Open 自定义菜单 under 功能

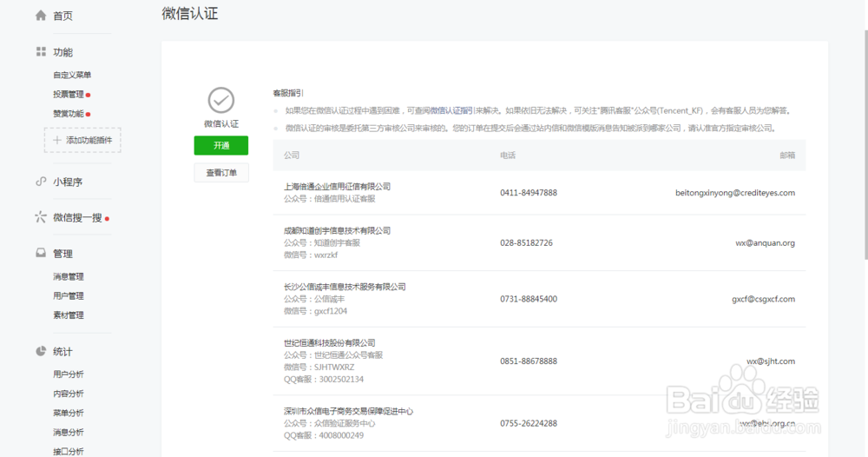(72, 75)
